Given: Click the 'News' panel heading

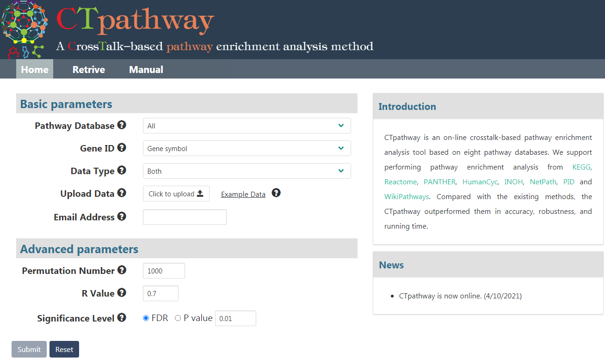Looking at the screenshot, I should (x=391, y=265).
